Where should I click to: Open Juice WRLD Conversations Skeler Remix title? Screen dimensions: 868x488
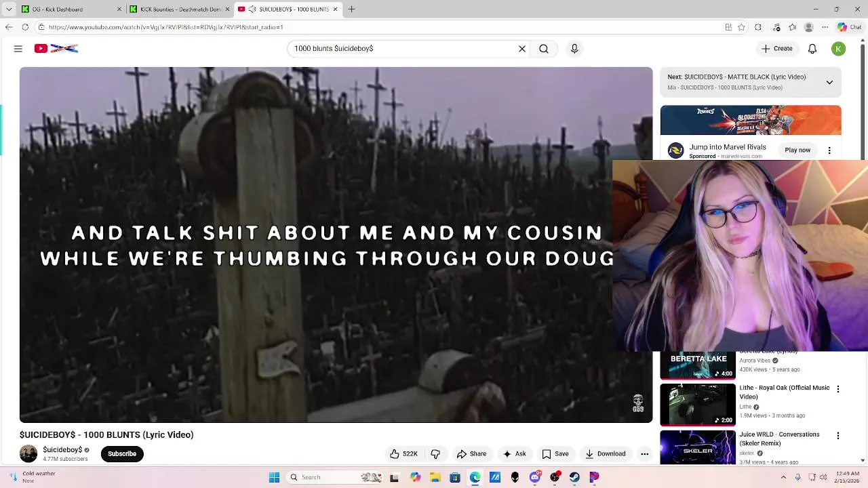(x=779, y=439)
